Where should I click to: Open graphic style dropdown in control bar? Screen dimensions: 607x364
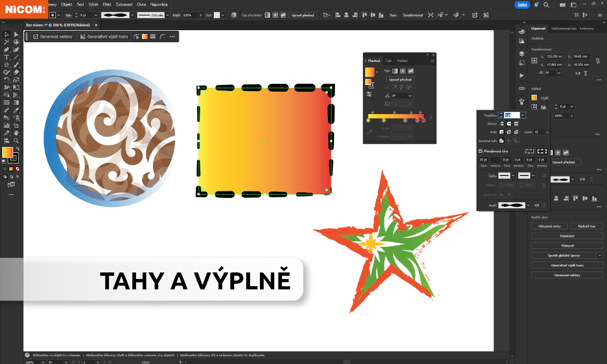pyautogui.click(x=223, y=15)
